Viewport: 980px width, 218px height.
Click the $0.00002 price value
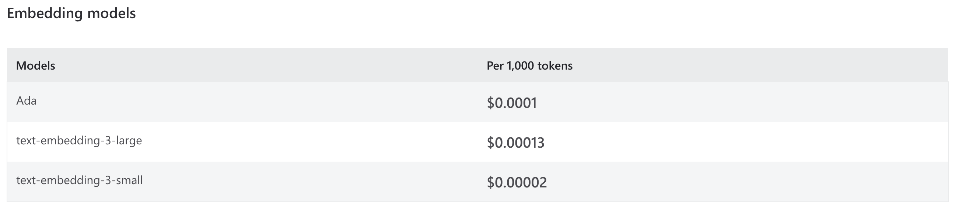pyautogui.click(x=517, y=182)
